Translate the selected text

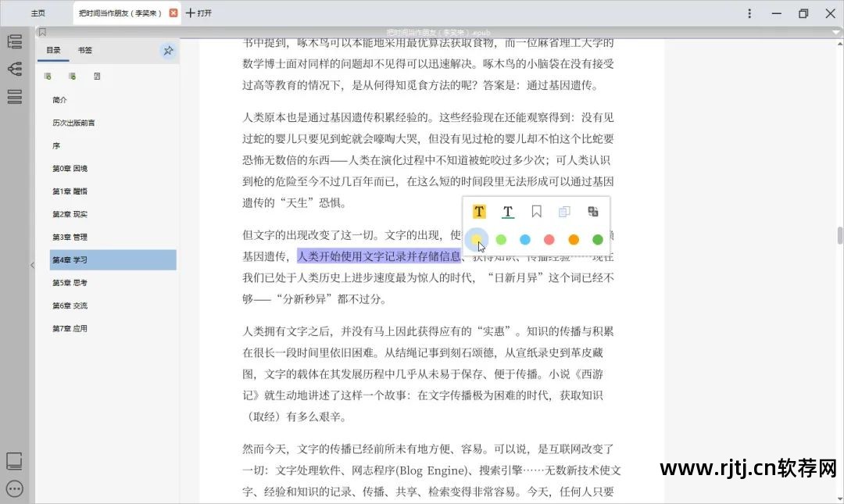(592, 211)
